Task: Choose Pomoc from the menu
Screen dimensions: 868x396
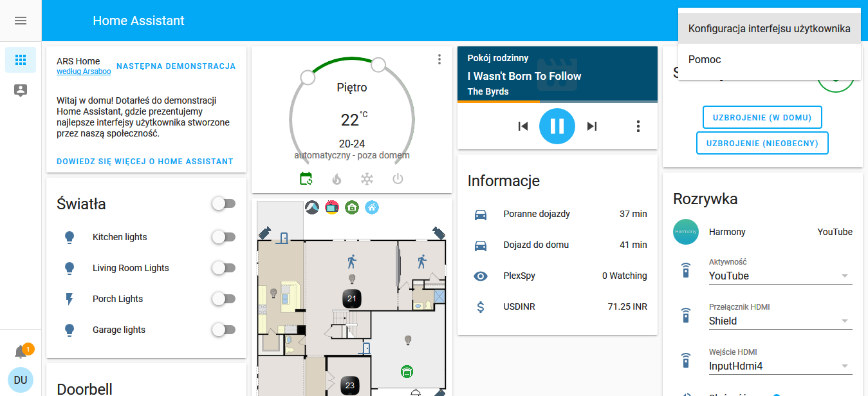Action: [705, 59]
